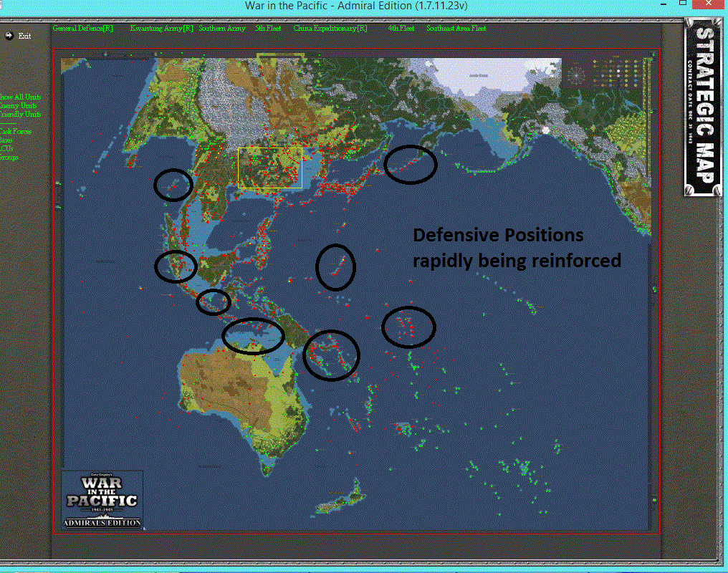Viewport: 728px width, 573px height.
Task: Click the Strategic Map sign
Action: click(703, 107)
